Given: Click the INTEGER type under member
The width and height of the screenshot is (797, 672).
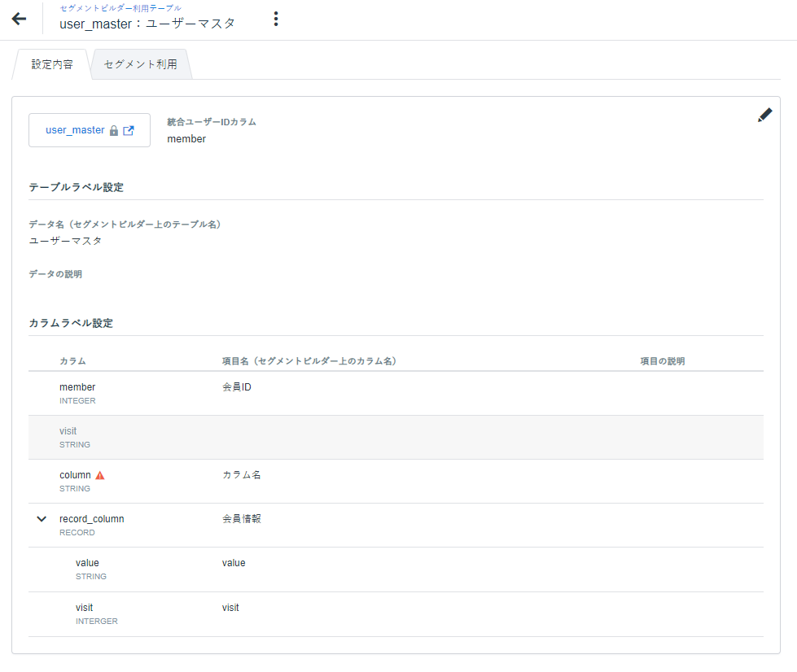Looking at the screenshot, I should (x=77, y=401).
